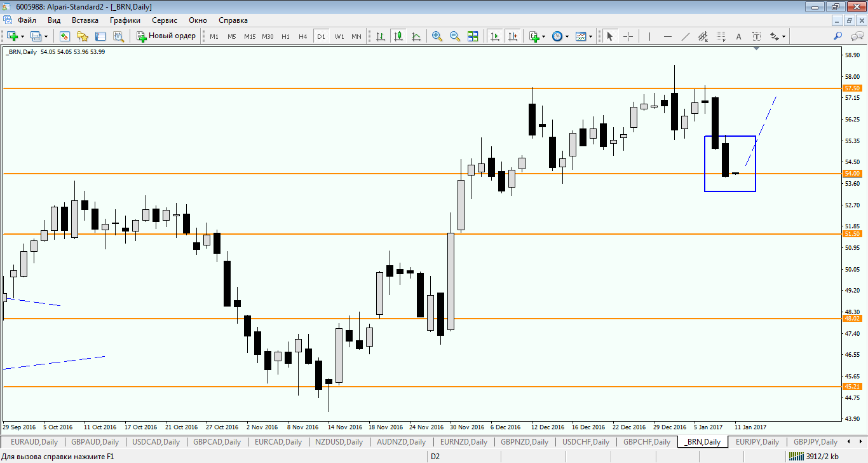
Task: Open the Вид menu
Action: (54, 20)
